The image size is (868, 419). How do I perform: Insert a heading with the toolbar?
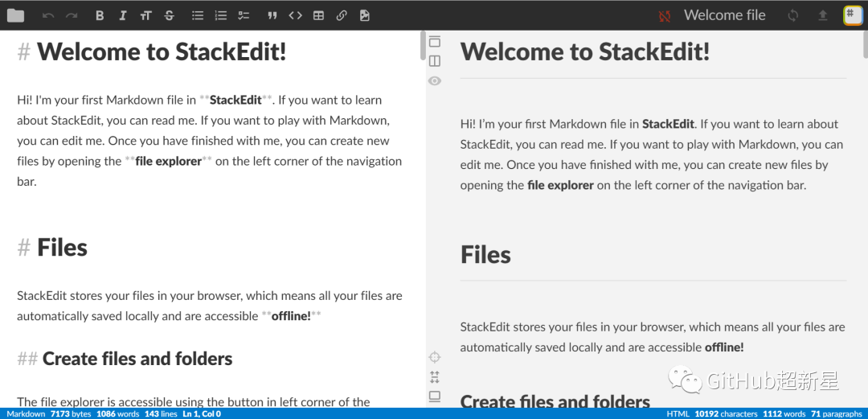(x=146, y=15)
